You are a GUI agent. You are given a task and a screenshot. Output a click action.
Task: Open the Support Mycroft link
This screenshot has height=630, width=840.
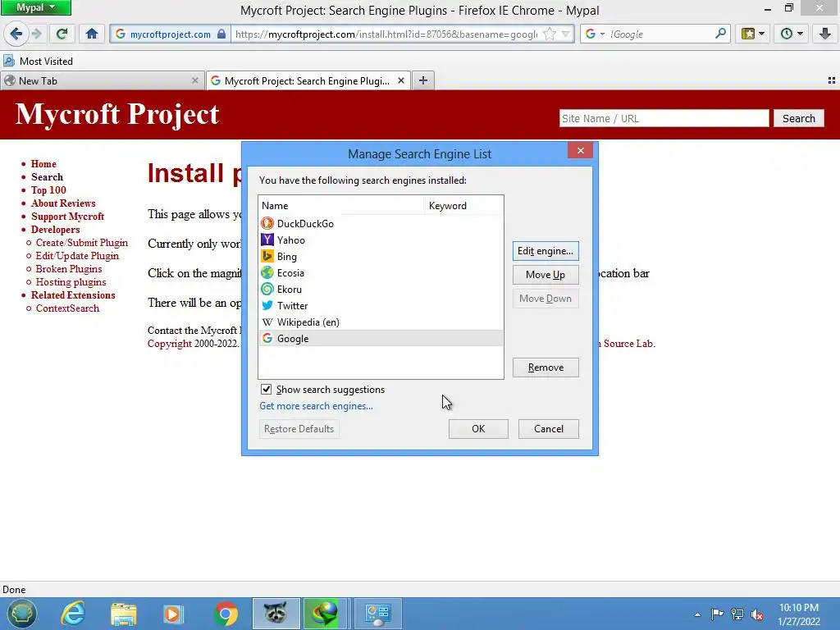point(67,216)
